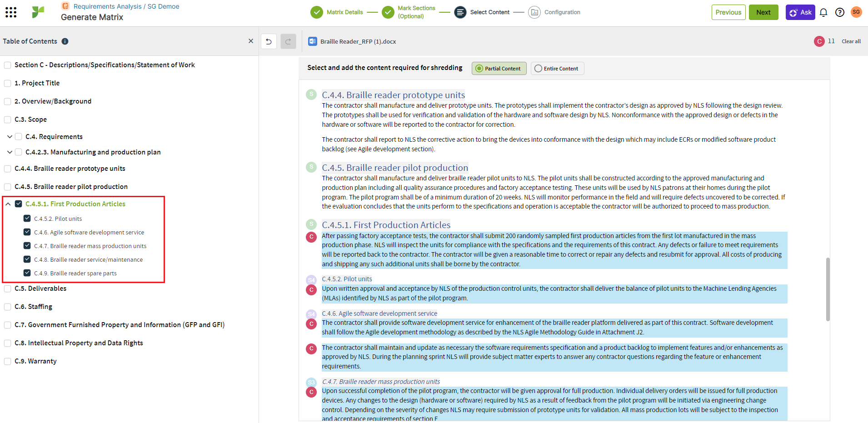Click the Previous button

(x=728, y=12)
